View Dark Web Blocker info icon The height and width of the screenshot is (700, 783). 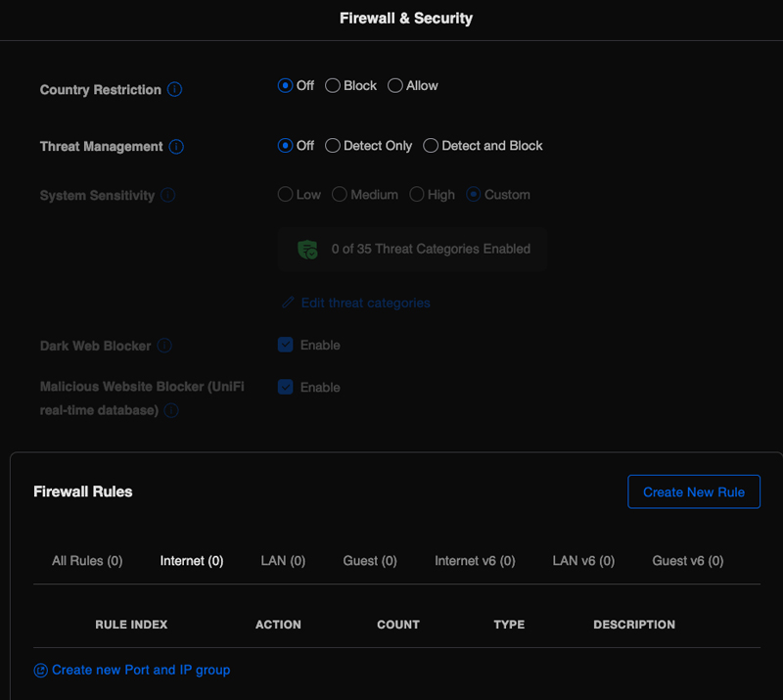[164, 346]
